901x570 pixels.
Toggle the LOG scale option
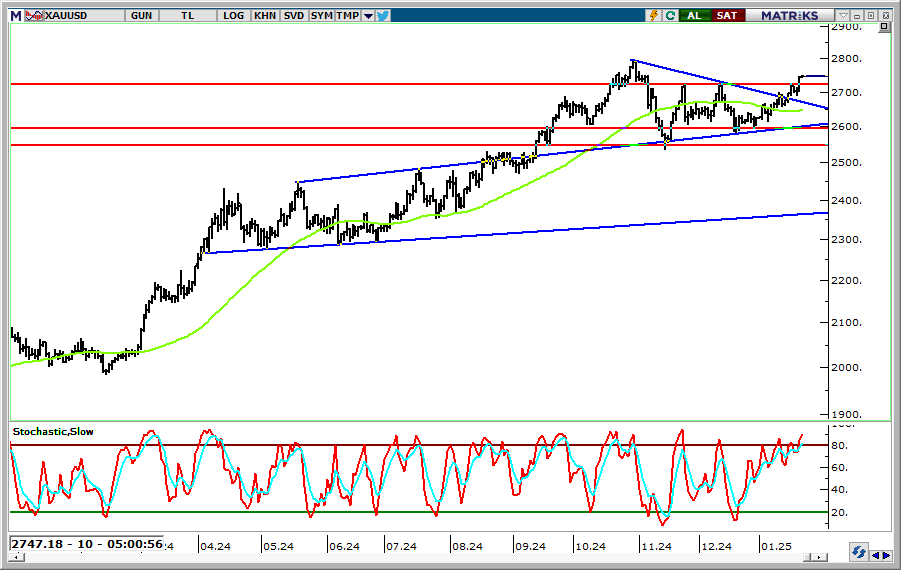click(x=234, y=15)
